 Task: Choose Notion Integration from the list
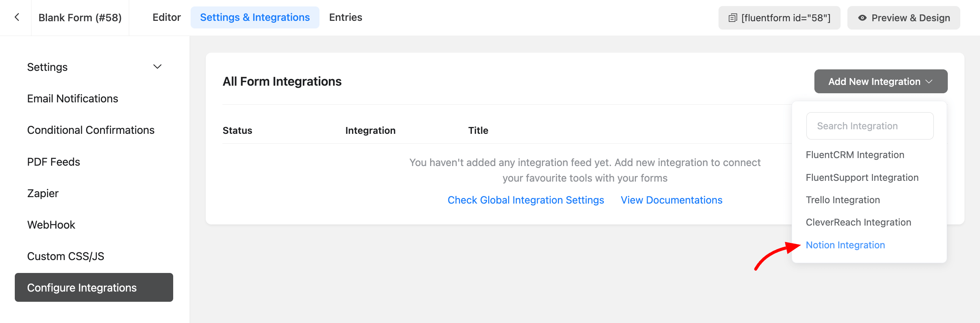point(845,245)
